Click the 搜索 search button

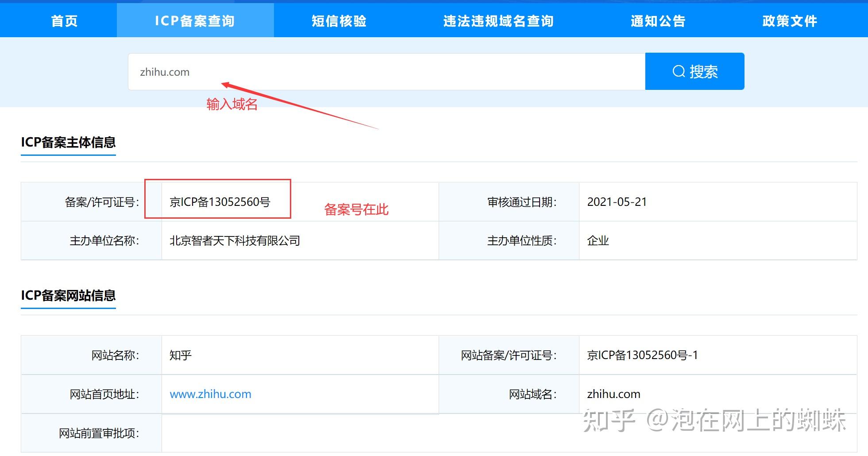(x=694, y=71)
